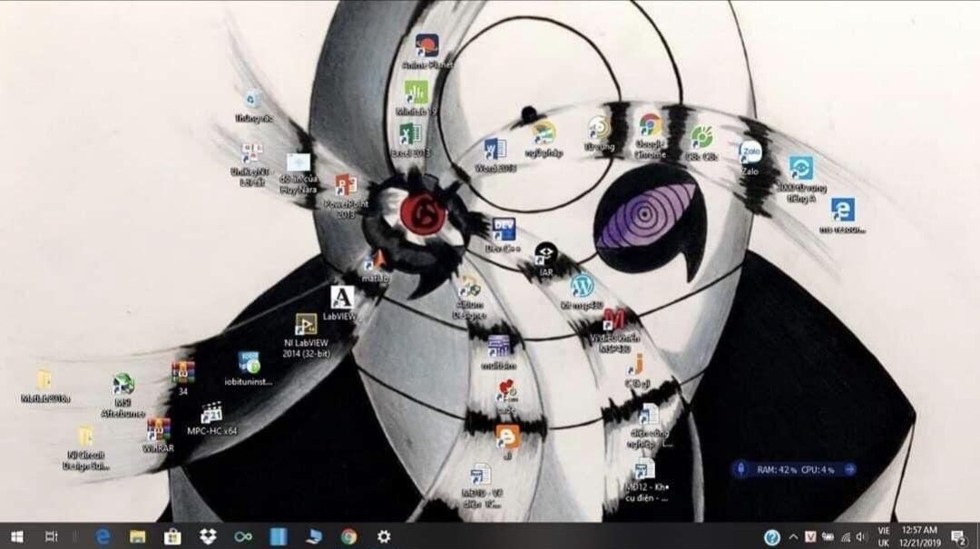Select the Dev-C++ desktop icon
This screenshot has width=980, height=549.
pos(503,230)
